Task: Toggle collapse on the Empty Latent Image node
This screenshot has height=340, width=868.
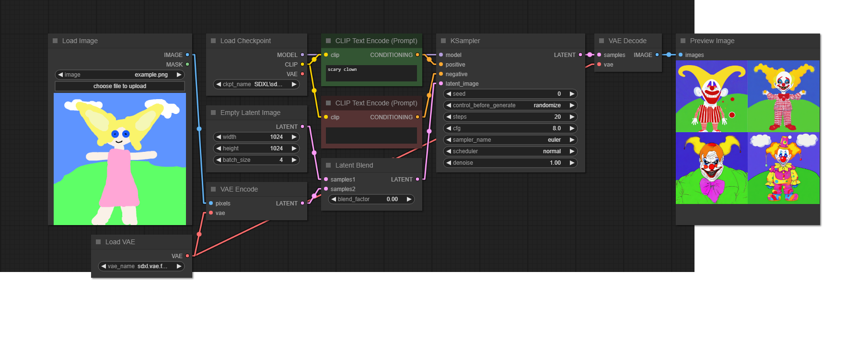Action: [213, 113]
